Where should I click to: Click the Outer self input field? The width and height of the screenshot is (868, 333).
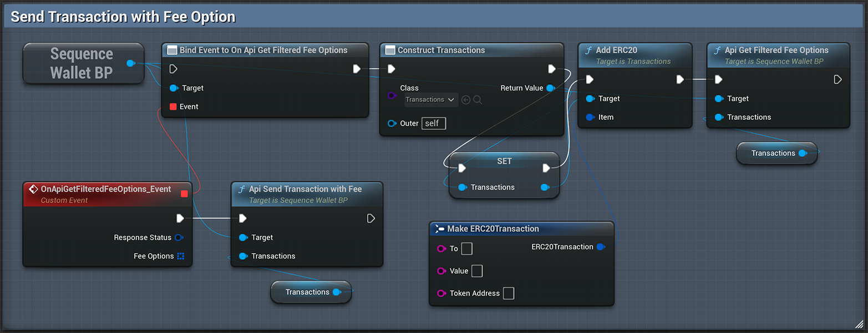pos(434,123)
